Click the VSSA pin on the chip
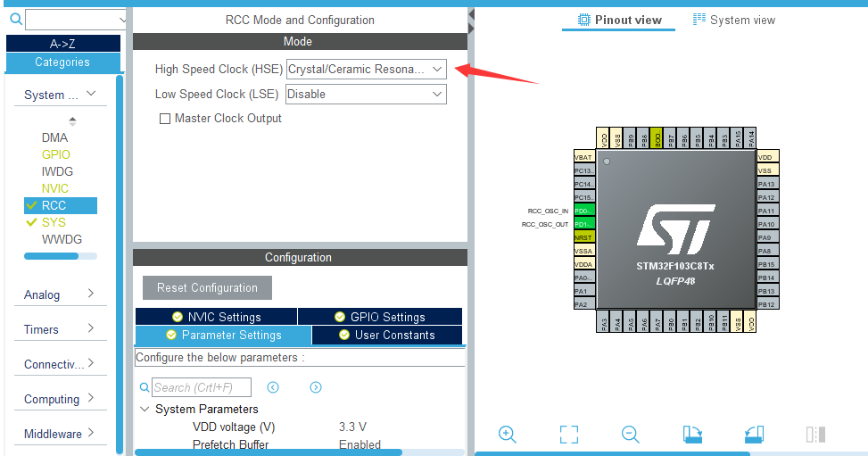 click(x=584, y=251)
